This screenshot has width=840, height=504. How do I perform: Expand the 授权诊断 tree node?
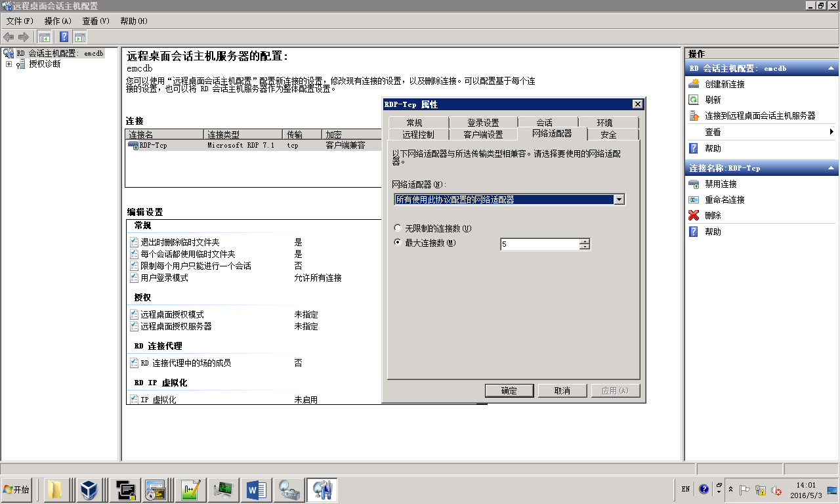pyautogui.click(x=9, y=64)
